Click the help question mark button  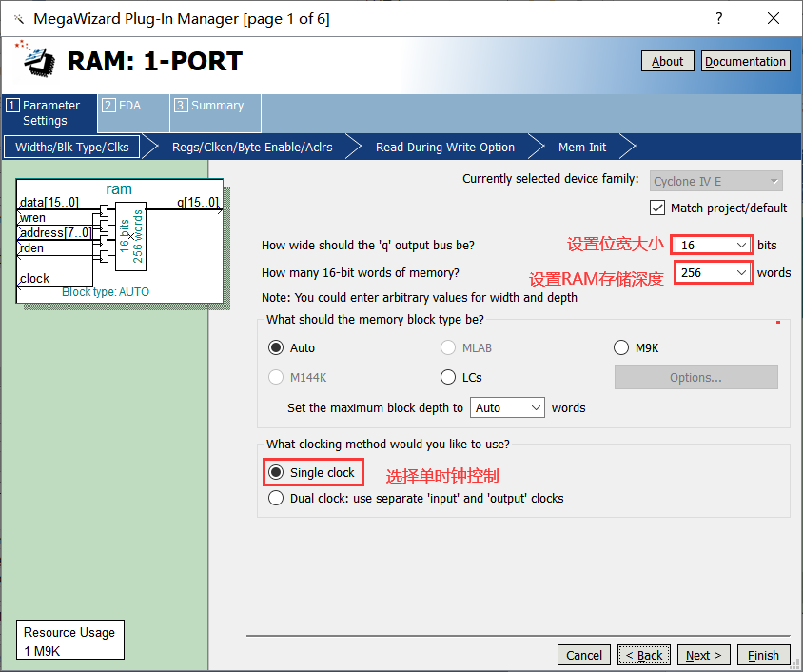tap(718, 19)
